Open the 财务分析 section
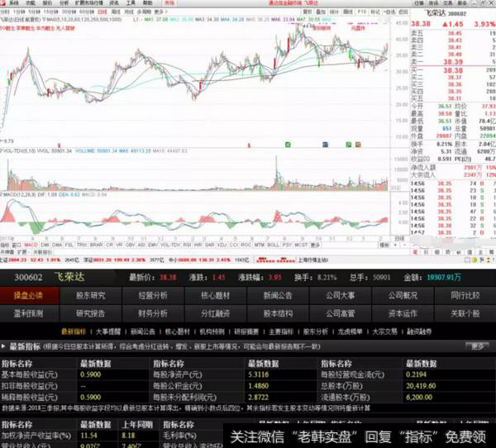Screen dimensions: 496x448 153,314
